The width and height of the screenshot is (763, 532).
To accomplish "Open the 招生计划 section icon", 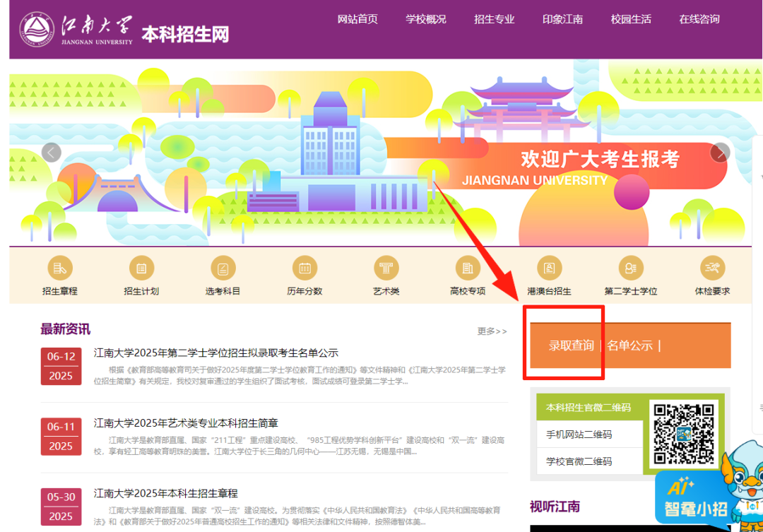I will (x=141, y=270).
